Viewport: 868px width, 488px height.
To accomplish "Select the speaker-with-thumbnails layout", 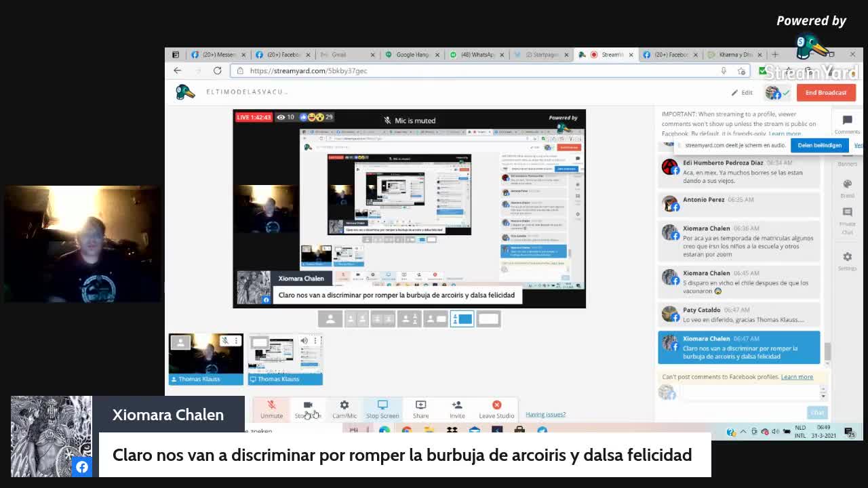I will (409, 319).
